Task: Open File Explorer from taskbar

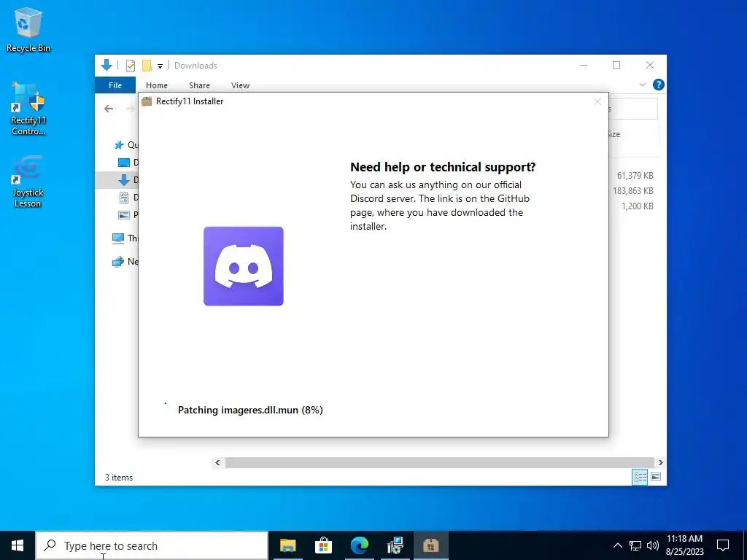Action: [287, 545]
